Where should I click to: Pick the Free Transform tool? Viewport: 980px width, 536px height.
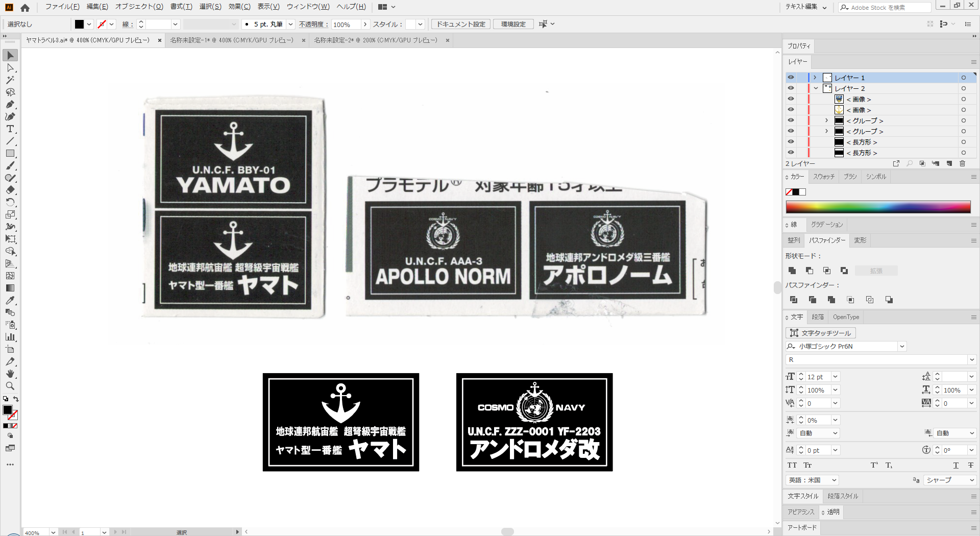coord(10,239)
